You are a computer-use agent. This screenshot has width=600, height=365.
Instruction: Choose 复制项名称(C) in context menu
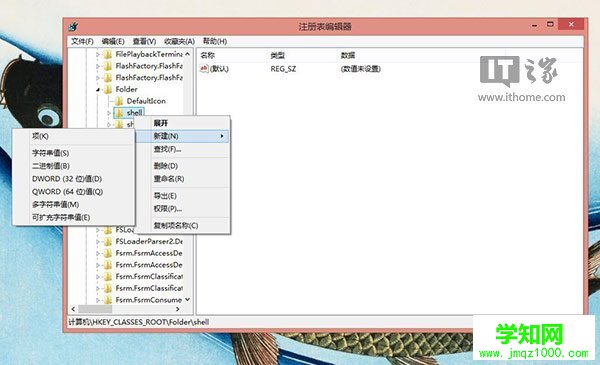183,225
